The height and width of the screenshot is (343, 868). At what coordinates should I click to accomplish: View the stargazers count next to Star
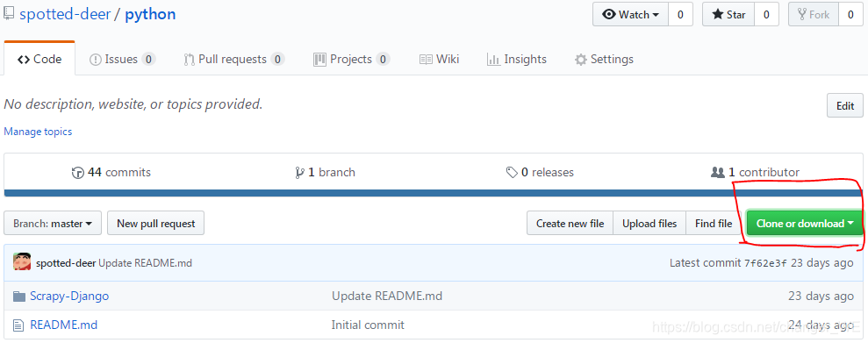pos(767,14)
